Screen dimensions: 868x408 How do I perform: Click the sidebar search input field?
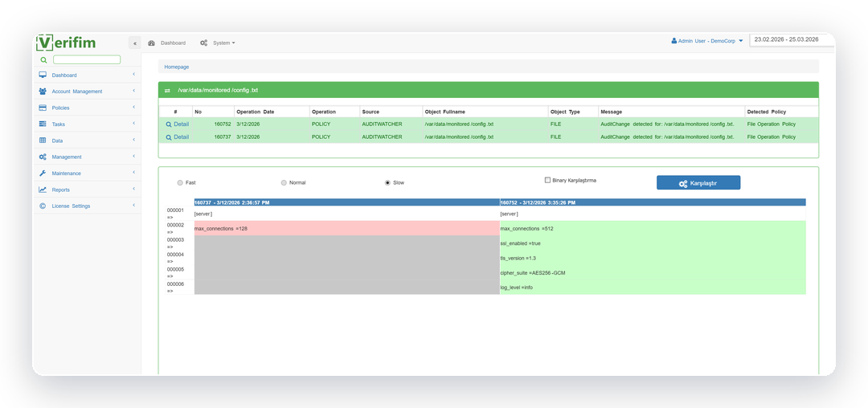pos(87,59)
